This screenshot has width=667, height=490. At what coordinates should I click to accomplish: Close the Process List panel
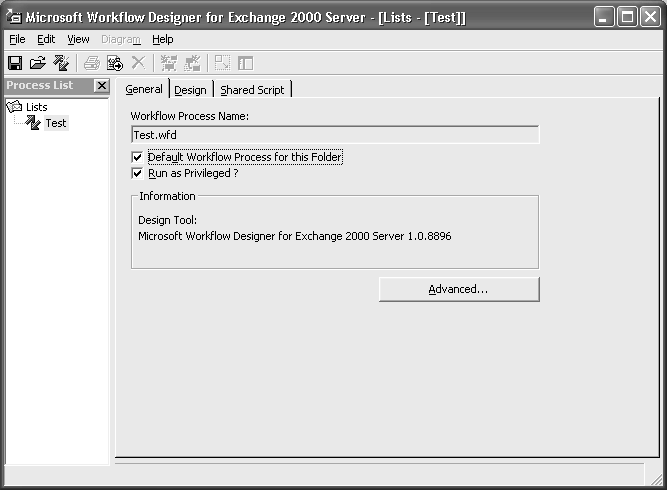[x=101, y=86]
